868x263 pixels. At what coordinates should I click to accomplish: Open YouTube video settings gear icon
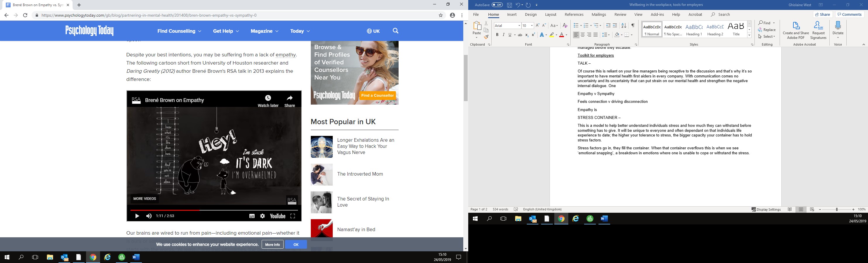pyautogui.click(x=263, y=216)
